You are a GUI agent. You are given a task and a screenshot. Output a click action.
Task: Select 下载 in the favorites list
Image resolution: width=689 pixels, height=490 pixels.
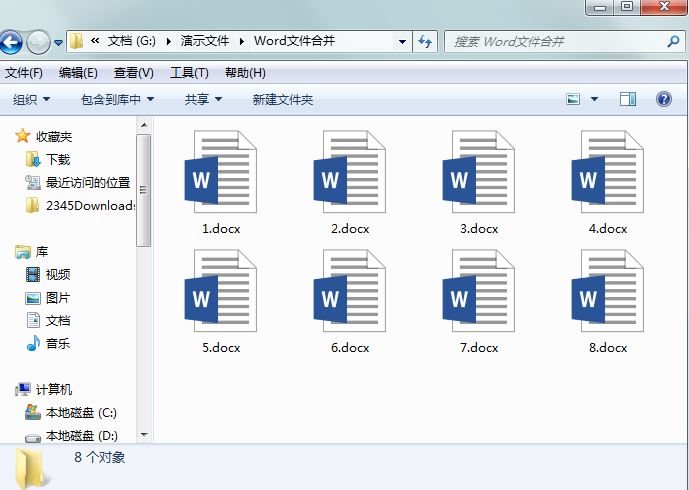click(58, 159)
